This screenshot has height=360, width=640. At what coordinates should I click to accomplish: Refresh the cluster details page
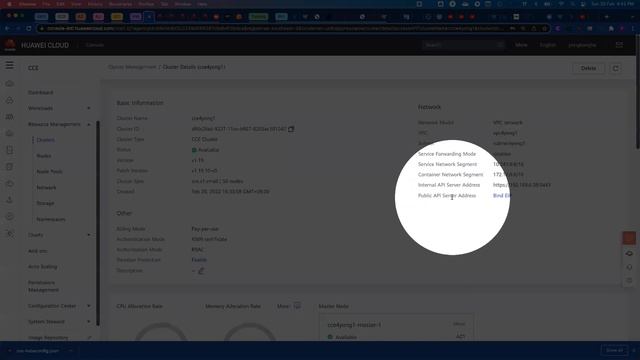click(x=616, y=68)
